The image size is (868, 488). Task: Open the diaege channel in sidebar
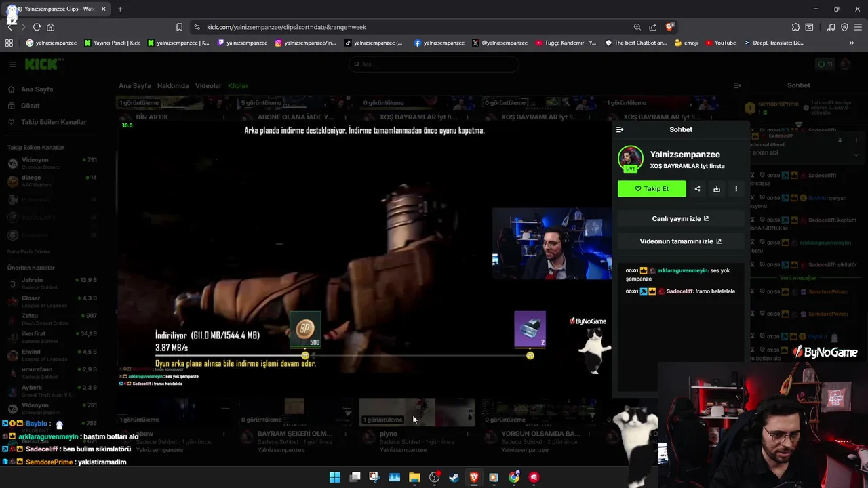point(52,181)
